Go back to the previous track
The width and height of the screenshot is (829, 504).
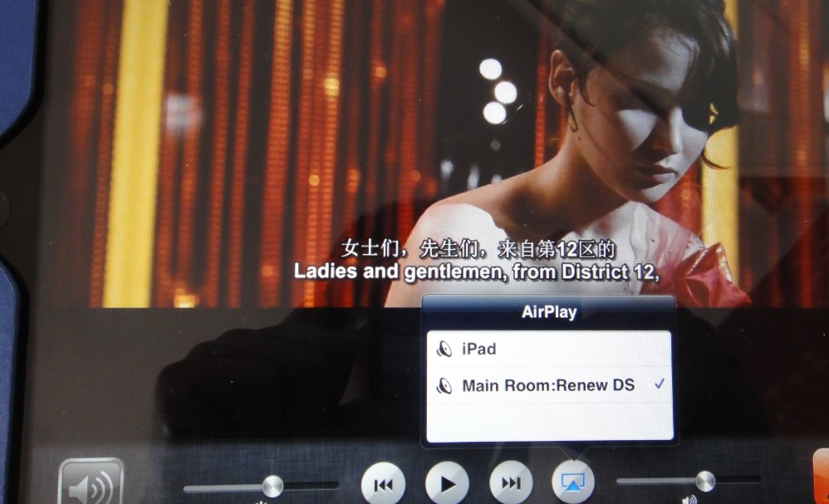tap(383, 484)
